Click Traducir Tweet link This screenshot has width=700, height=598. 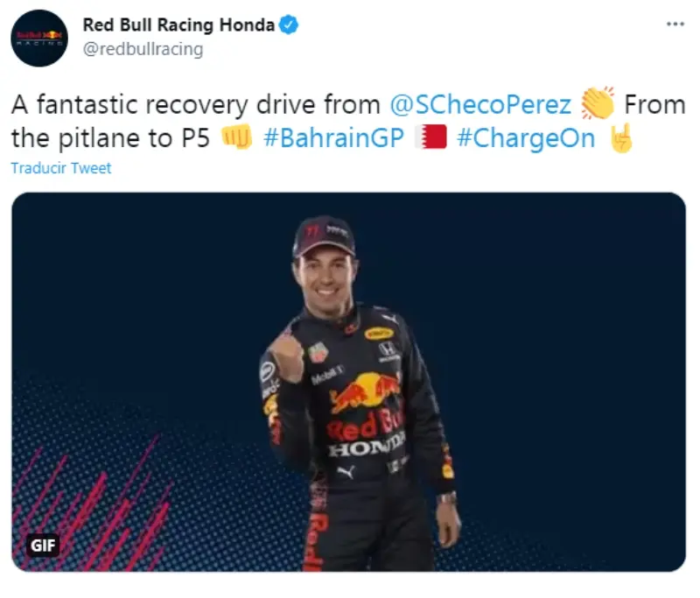pos(61,168)
